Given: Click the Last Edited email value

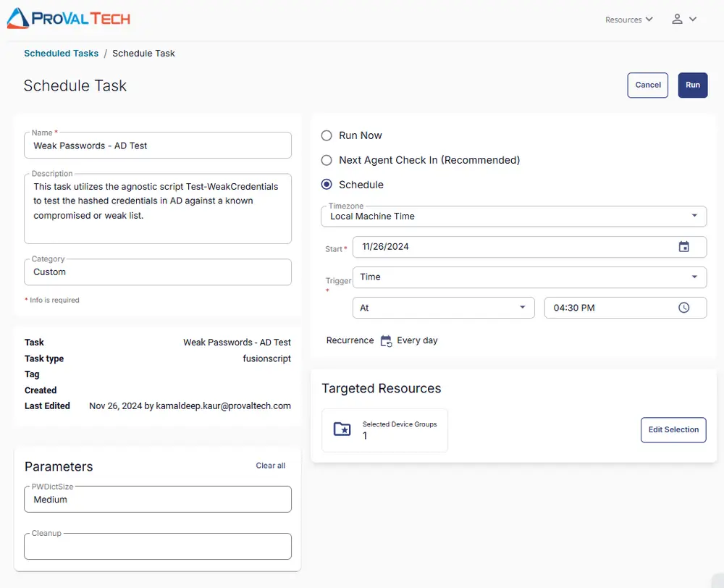Looking at the screenshot, I should point(190,406).
